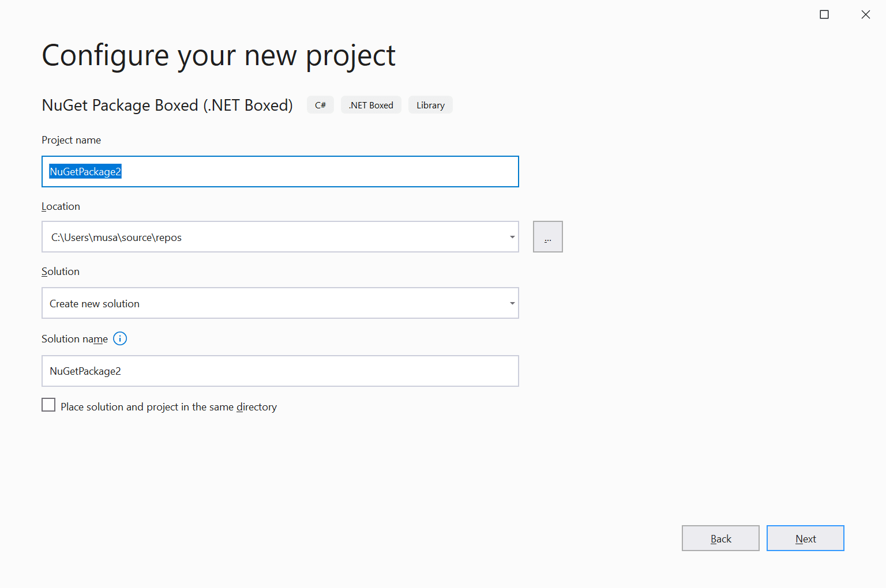Open the Solution options dropdown
The height and width of the screenshot is (588, 886).
coord(512,303)
